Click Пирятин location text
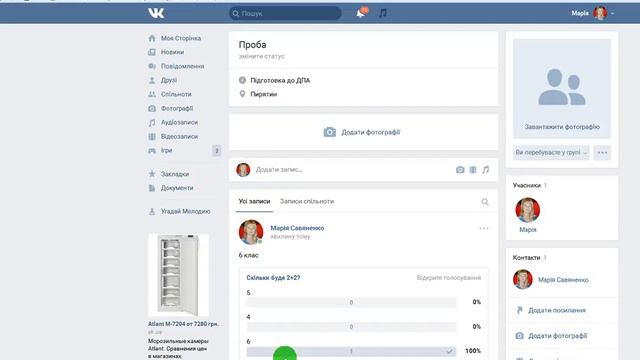640x360 pixels. pyautogui.click(x=264, y=94)
